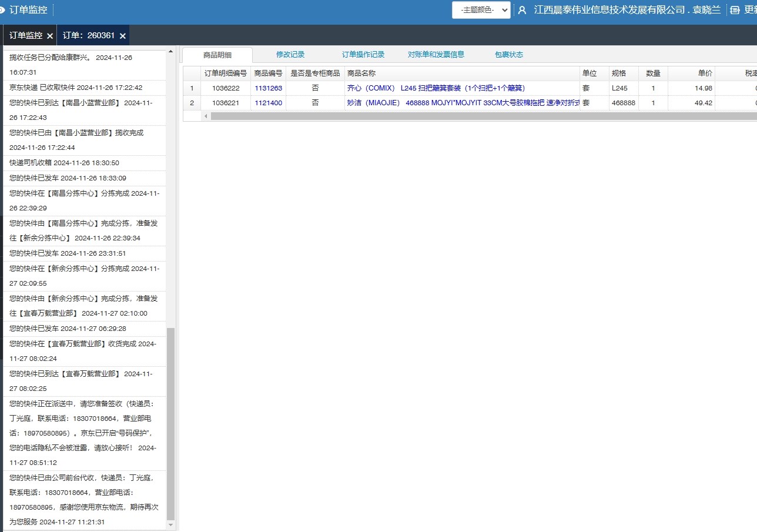Click left arrow of table horizontal scrollbar
The height and width of the screenshot is (532, 757).
pyautogui.click(x=206, y=116)
